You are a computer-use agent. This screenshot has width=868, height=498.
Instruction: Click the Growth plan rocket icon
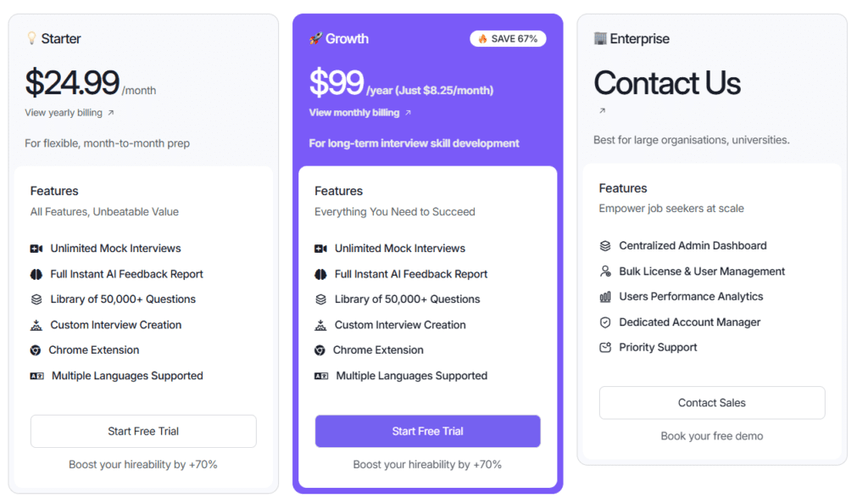click(x=315, y=38)
